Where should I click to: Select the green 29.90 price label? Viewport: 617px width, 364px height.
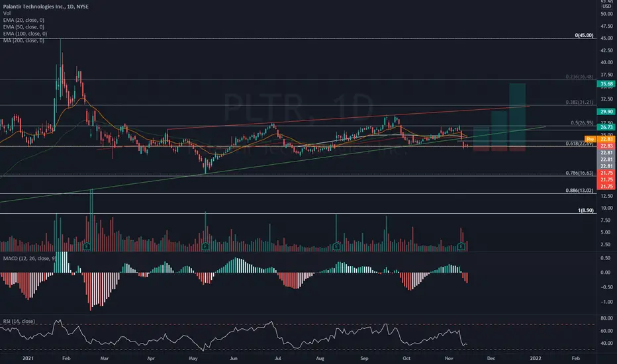pyautogui.click(x=606, y=112)
